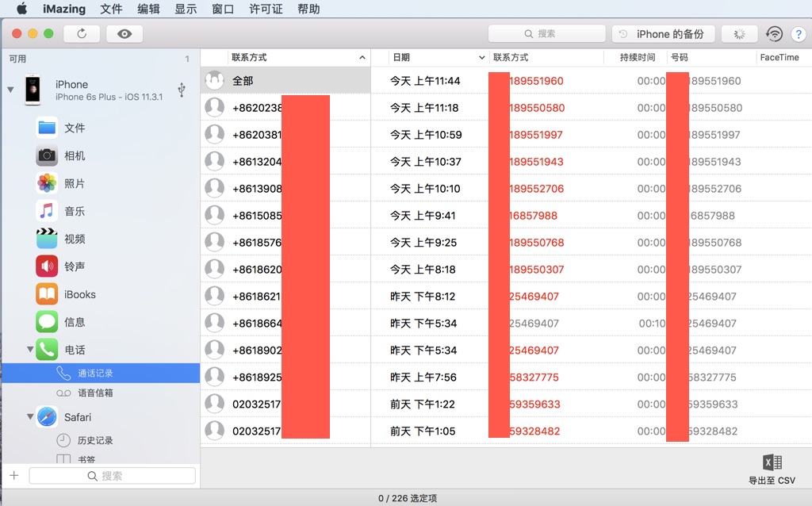Image resolution: width=812 pixels, height=506 pixels.
Task: Open the 帮助 help menu
Action: point(308,9)
